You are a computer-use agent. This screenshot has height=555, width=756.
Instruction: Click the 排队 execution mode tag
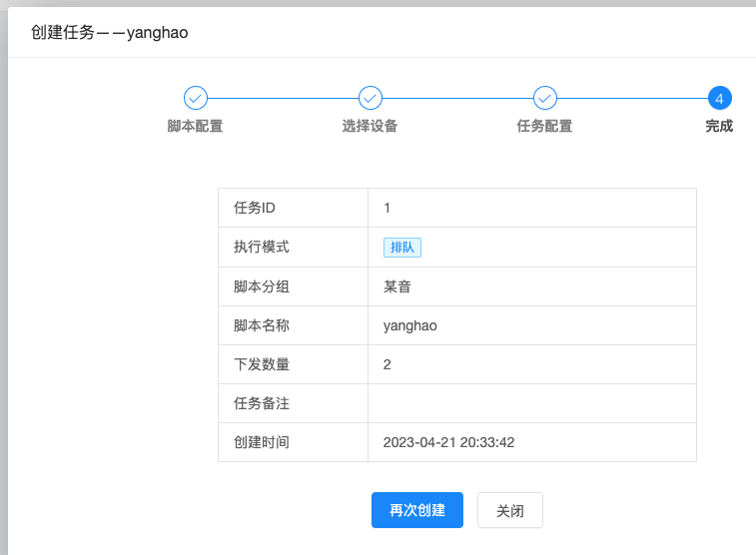point(401,248)
